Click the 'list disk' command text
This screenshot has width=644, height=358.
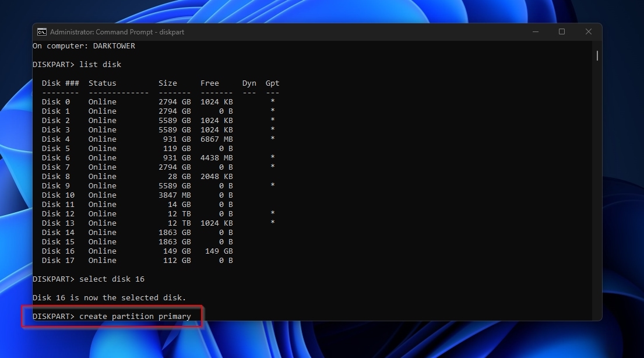(x=100, y=65)
